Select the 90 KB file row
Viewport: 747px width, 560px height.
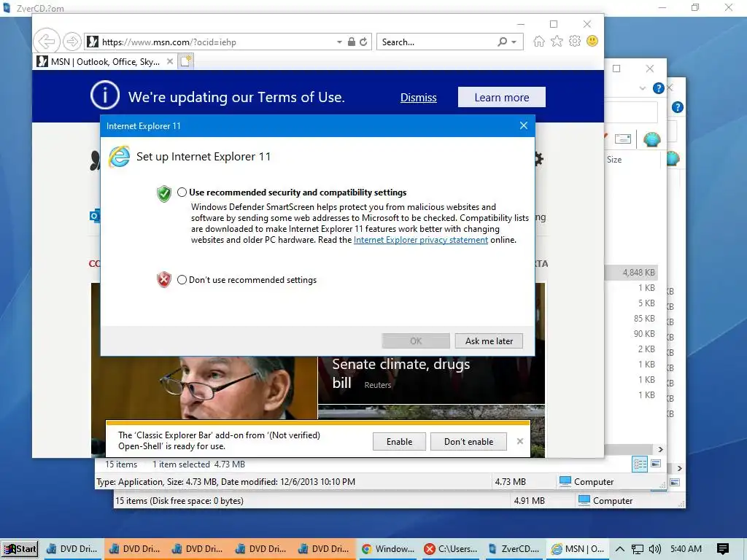(631, 333)
